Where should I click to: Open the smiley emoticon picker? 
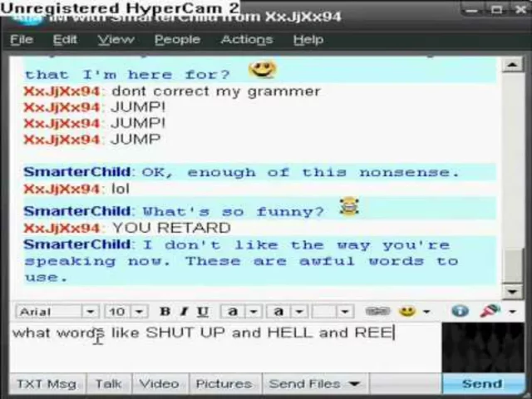407,311
